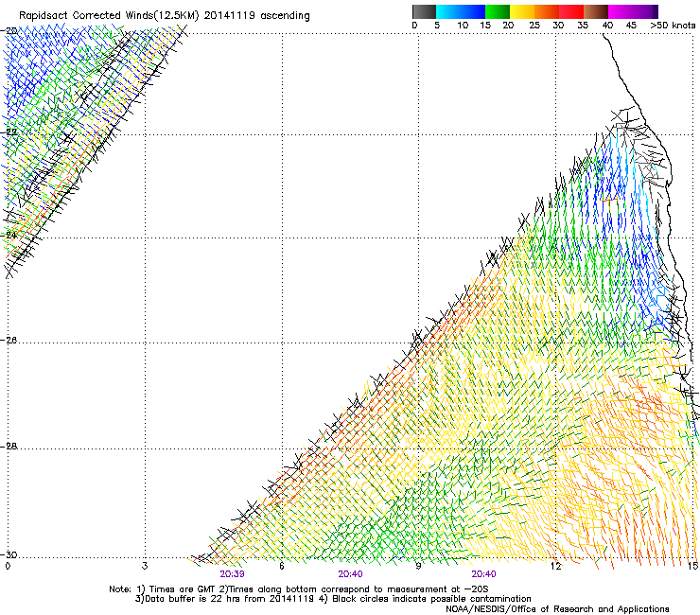
Task: Click the date '20141119 ascending' in title
Action: pyautogui.click(x=256, y=16)
